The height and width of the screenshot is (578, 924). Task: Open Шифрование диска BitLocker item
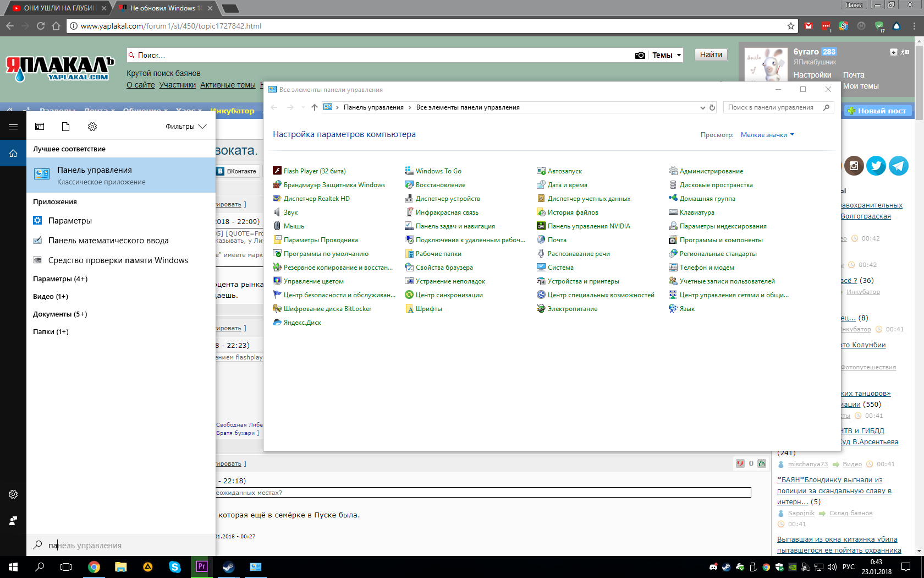(322, 309)
